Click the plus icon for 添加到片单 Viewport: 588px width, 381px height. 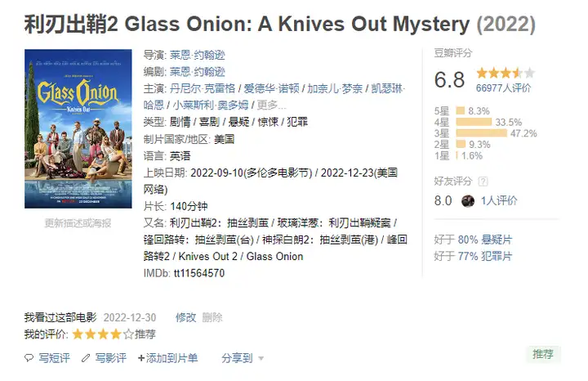pos(141,358)
